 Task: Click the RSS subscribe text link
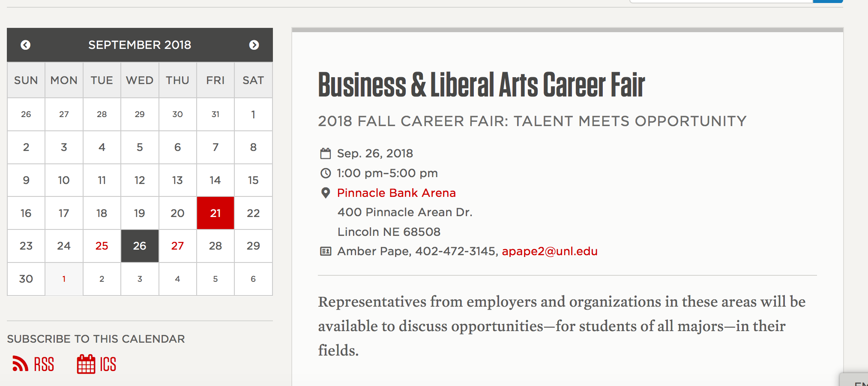(44, 364)
